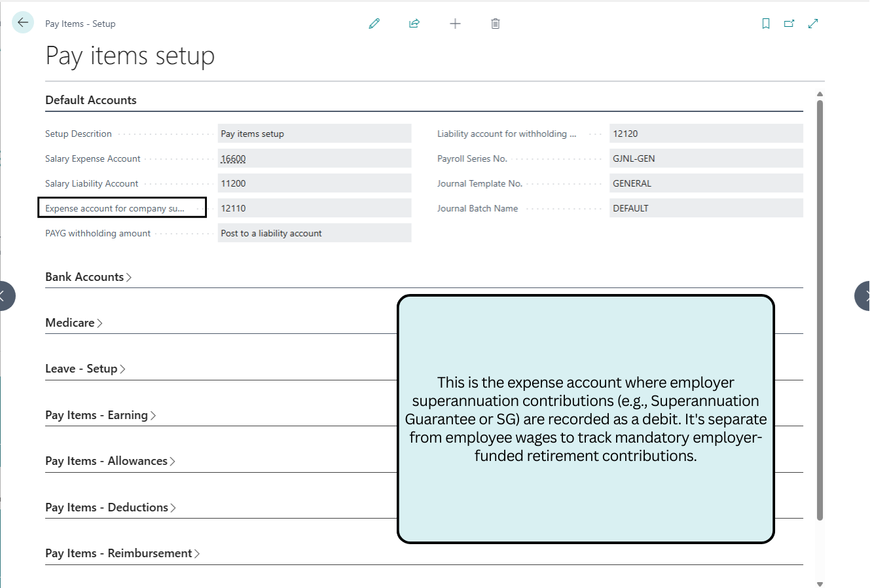Open the Share options icon
Image resolution: width=870 pixels, height=588 pixels.
[x=414, y=23]
